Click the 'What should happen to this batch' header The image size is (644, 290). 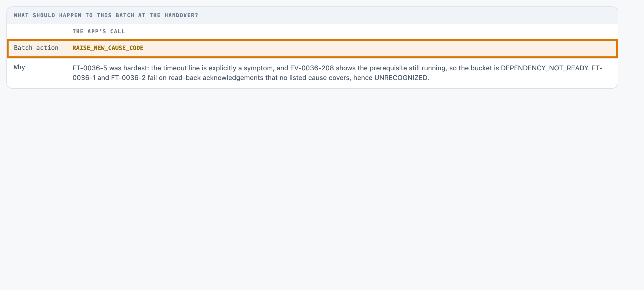tap(106, 15)
